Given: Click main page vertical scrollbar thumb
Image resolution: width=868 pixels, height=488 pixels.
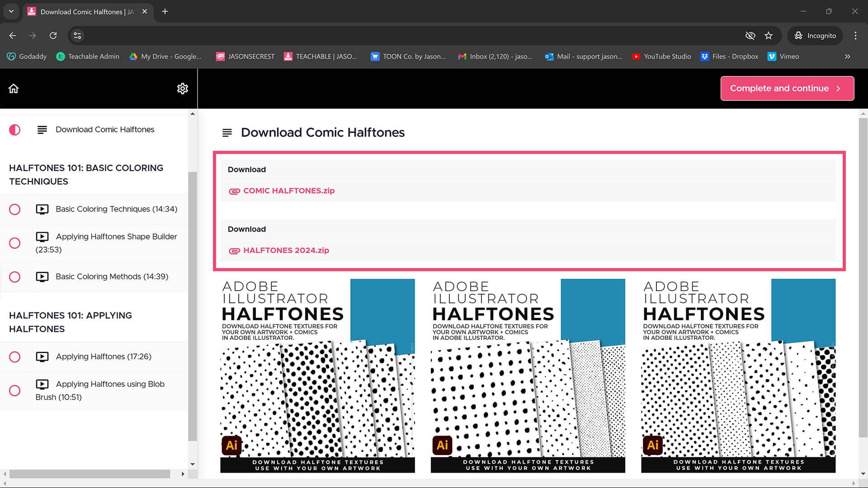Looking at the screenshot, I should [x=863, y=277].
